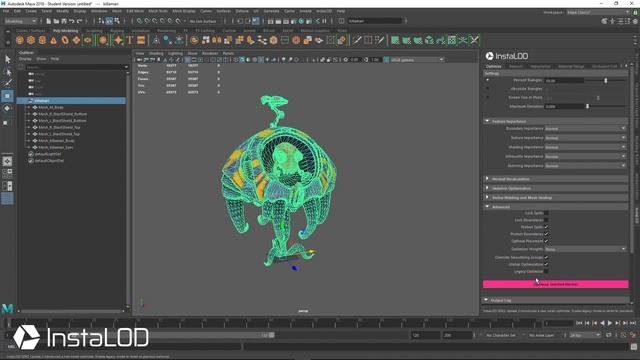640x360 pixels.
Task: Open Silhouette Importance dropdown
Action: (585, 156)
